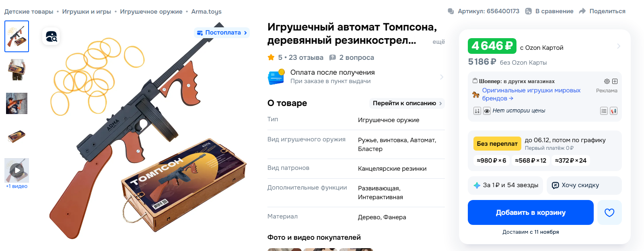This screenshot has height=251, width=644.
Task: Expand the truncated title with ещё
Action: (438, 42)
